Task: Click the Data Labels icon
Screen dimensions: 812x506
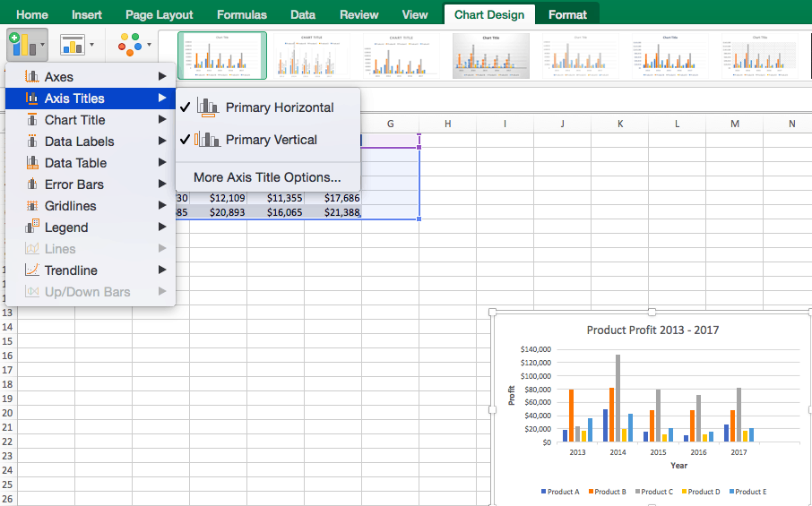Action: (32, 142)
